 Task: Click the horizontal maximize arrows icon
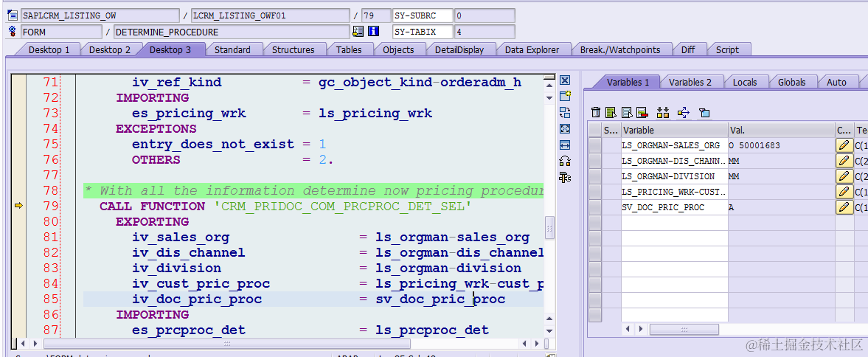coord(565,145)
